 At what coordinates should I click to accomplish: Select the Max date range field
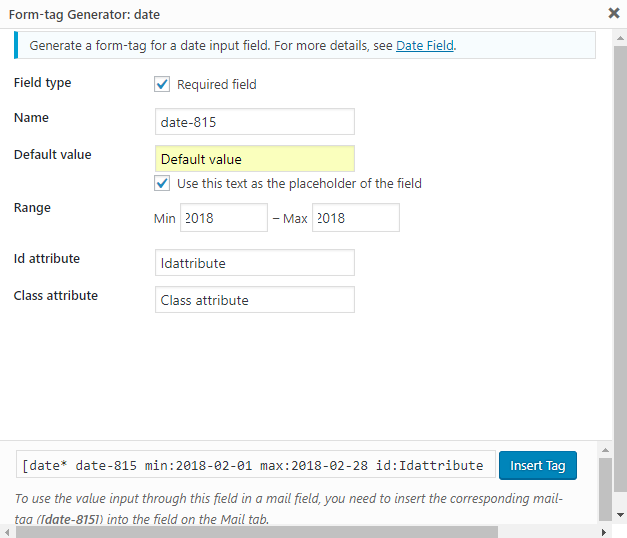[x=355, y=218]
